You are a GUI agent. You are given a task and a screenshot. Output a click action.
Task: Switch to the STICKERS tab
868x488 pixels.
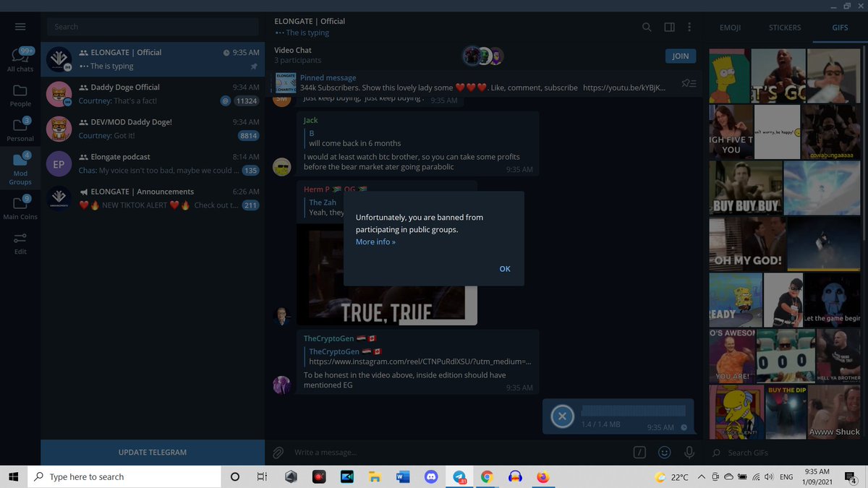[x=784, y=27]
